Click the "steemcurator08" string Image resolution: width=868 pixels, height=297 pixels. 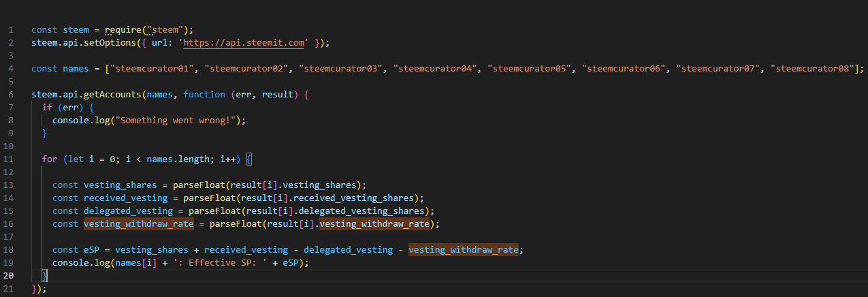[x=813, y=68]
